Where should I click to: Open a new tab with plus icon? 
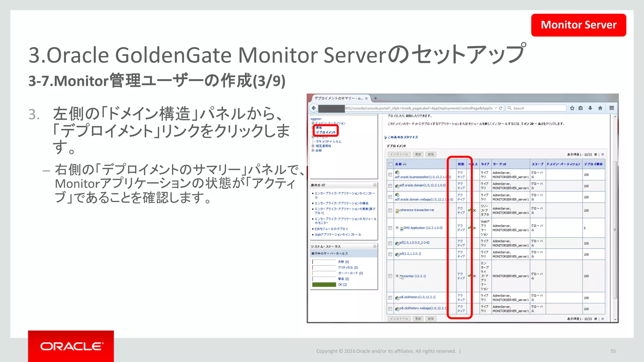click(x=375, y=98)
